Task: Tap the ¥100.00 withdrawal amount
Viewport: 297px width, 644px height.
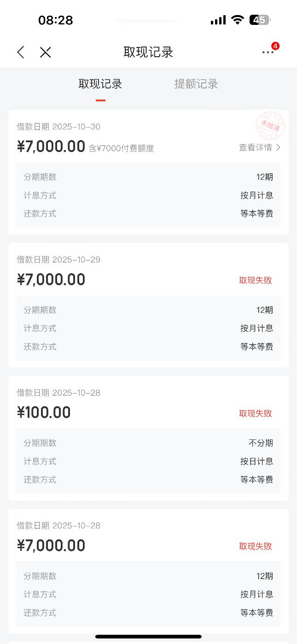Action: point(44,412)
